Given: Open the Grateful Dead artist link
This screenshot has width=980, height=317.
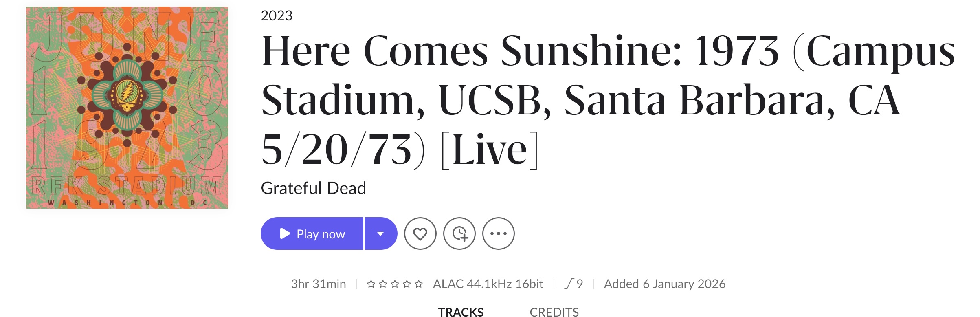Looking at the screenshot, I should point(313,188).
